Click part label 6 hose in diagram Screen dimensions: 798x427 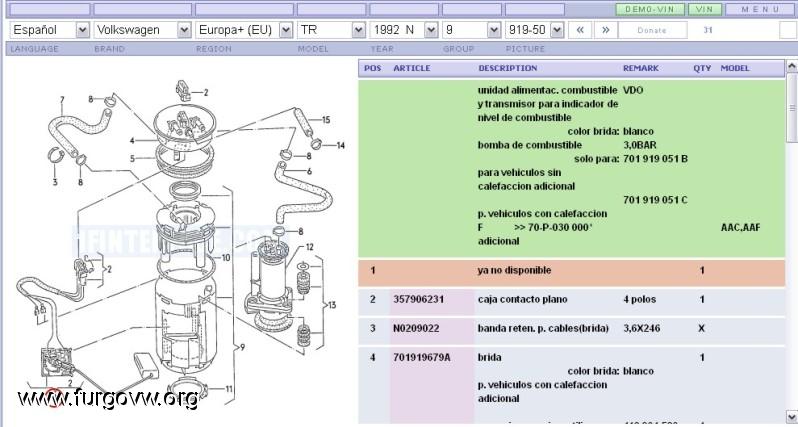[309, 172]
